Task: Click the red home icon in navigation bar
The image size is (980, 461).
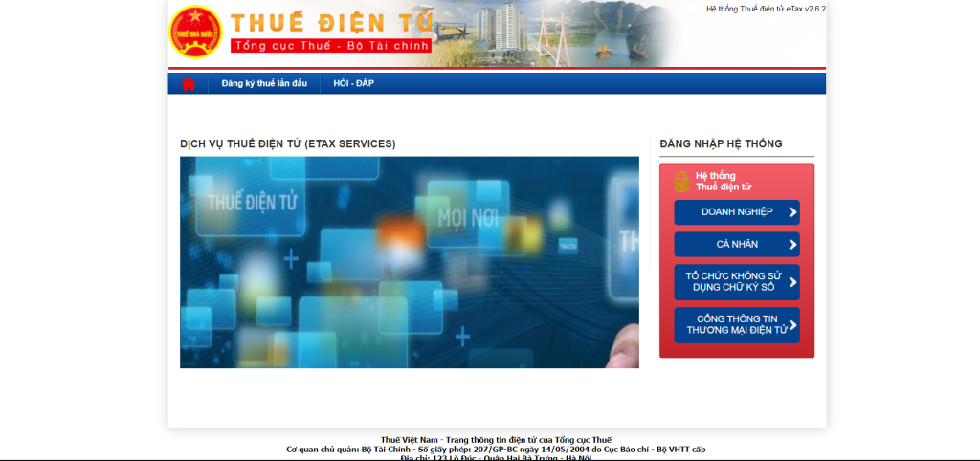Action: click(x=188, y=84)
